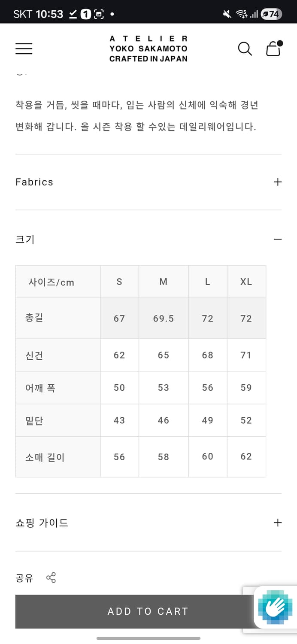Screen dimensions: 297x644
Task: Tap the SKT 10:53 clock area
Action: click(34, 13)
